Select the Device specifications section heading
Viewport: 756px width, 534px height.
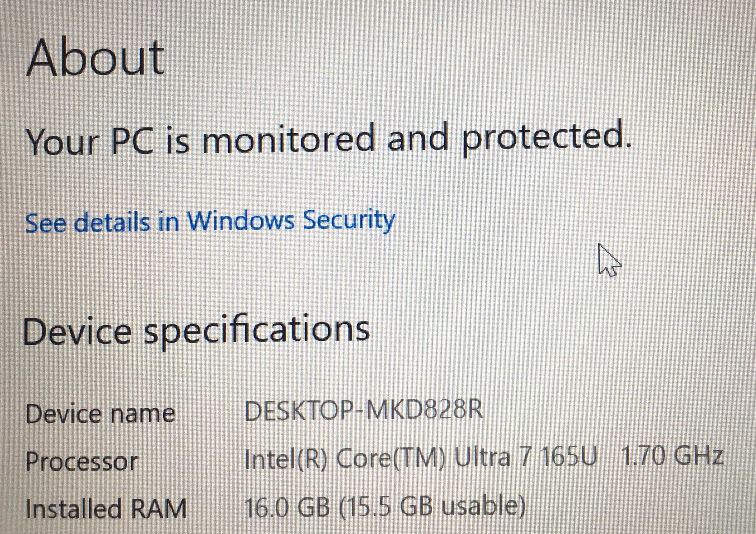point(196,331)
